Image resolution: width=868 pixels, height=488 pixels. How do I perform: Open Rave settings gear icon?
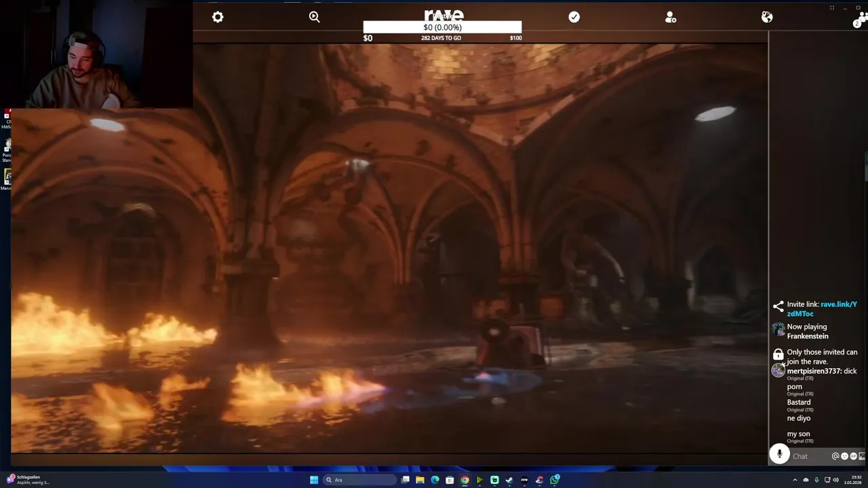[x=218, y=17]
